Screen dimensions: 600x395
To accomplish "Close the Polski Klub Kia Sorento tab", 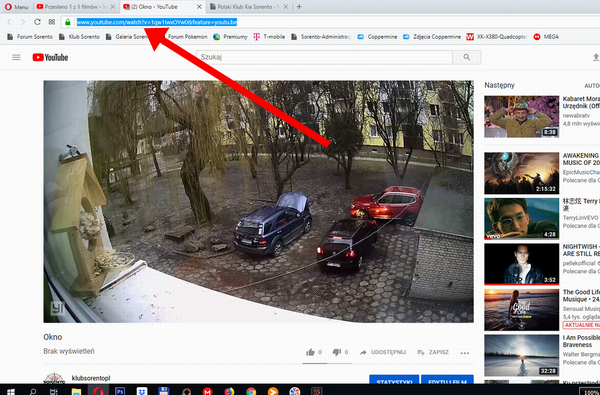I will tap(285, 7).
